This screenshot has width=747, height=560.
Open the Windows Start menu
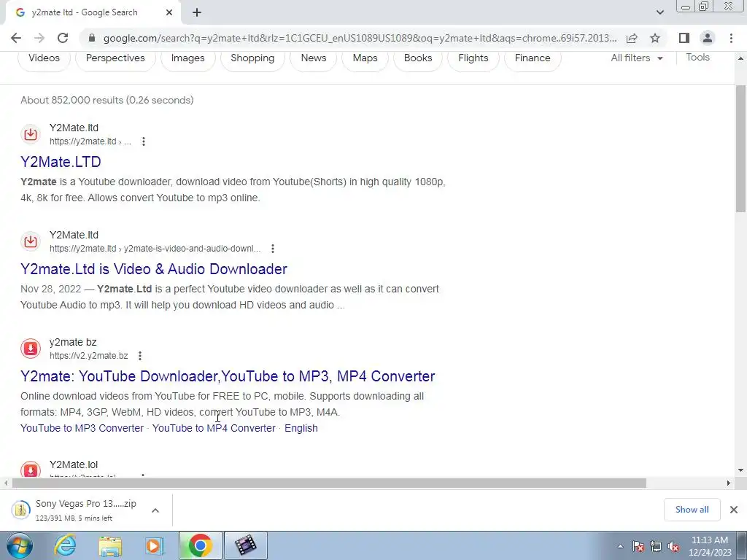[x=19, y=545]
